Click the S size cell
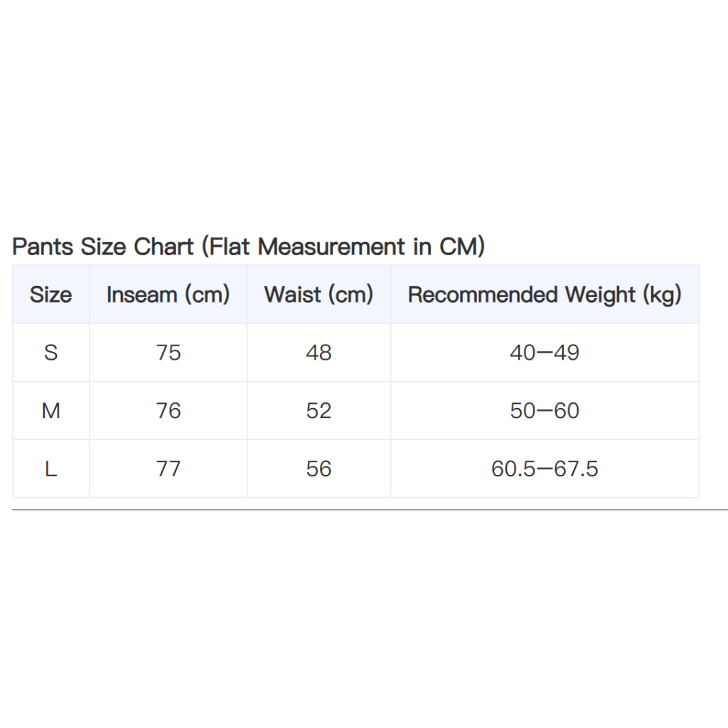 tap(51, 353)
